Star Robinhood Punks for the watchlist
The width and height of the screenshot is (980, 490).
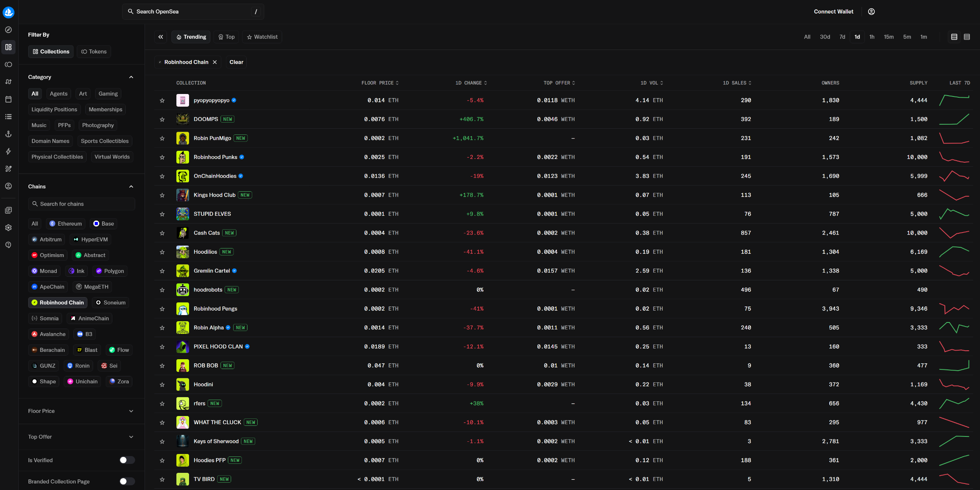tap(162, 157)
